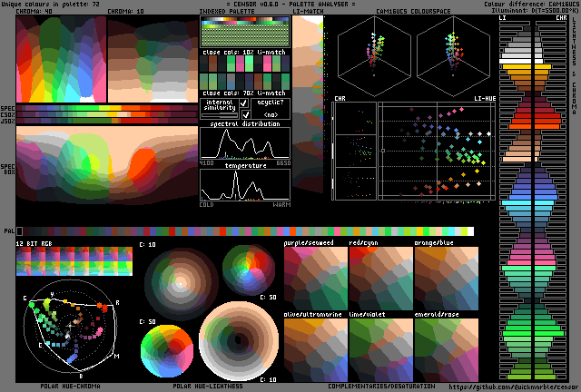Click the lower-left C: 50 bright wheel
Screen dimensions: 581x392
pyautogui.click(x=167, y=351)
